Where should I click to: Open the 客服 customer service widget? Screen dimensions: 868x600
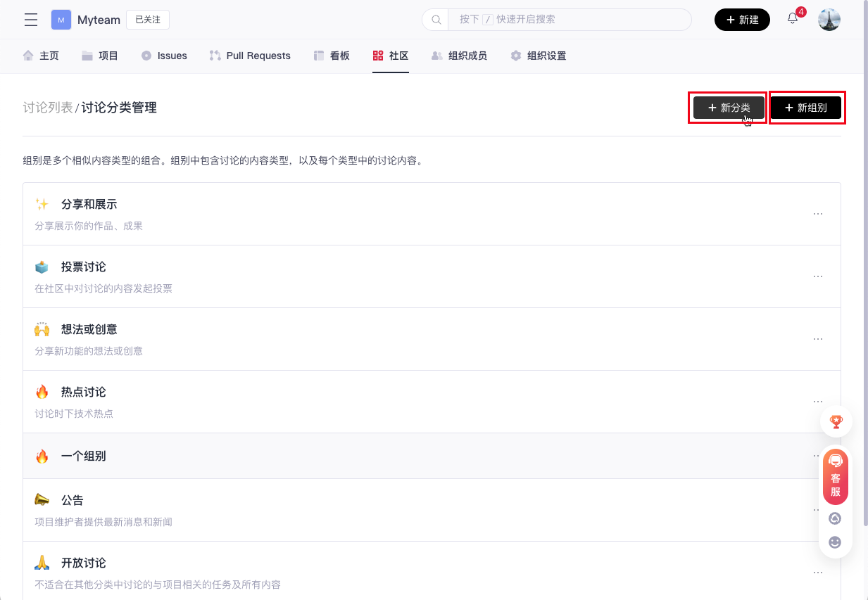tap(836, 477)
